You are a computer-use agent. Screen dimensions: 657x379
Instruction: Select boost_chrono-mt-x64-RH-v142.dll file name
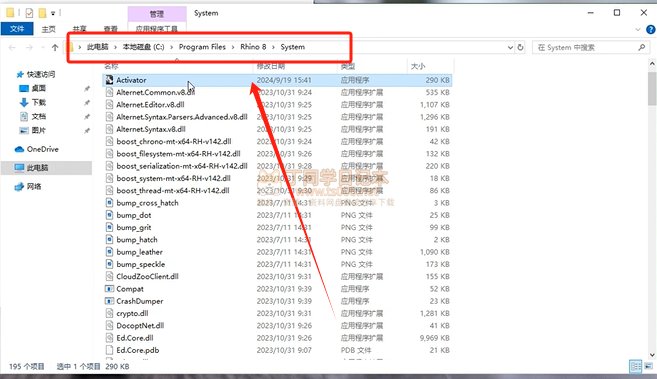click(x=174, y=141)
